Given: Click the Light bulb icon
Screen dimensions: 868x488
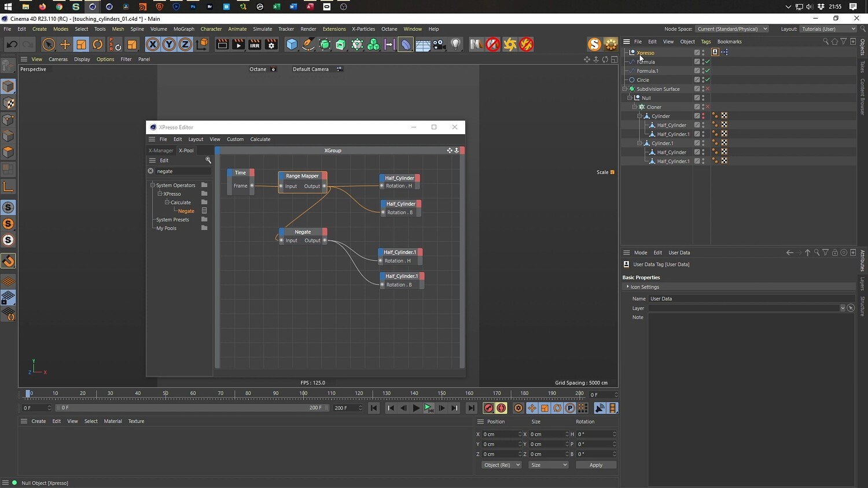Looking at the screenshot, I should (456, 45).
